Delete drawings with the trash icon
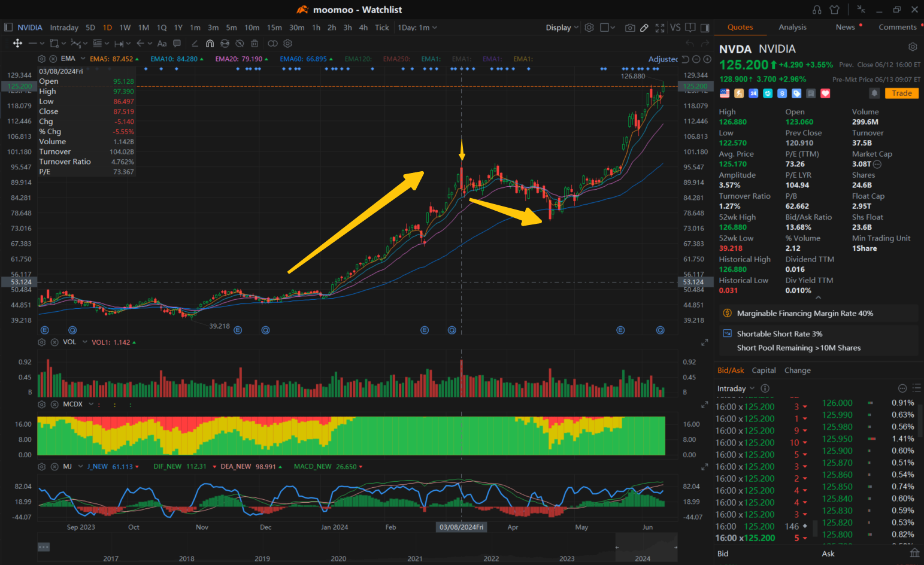Viewport: 924px width, 565px height. click(x=255, y=43)
